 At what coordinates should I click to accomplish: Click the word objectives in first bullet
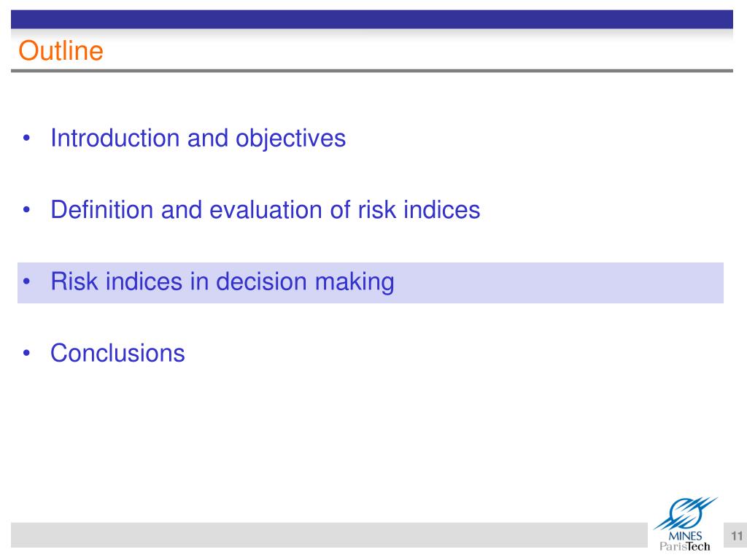(x=290, y=139)
